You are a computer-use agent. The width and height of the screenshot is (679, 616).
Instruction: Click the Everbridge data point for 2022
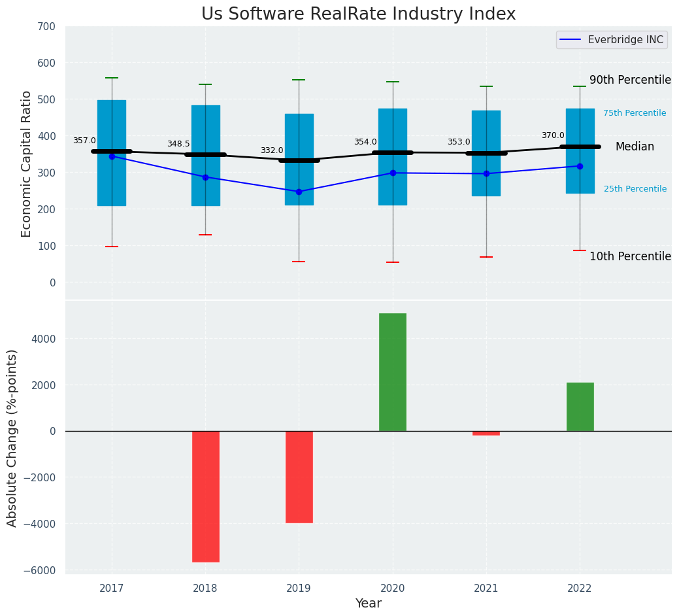point(580,166)
